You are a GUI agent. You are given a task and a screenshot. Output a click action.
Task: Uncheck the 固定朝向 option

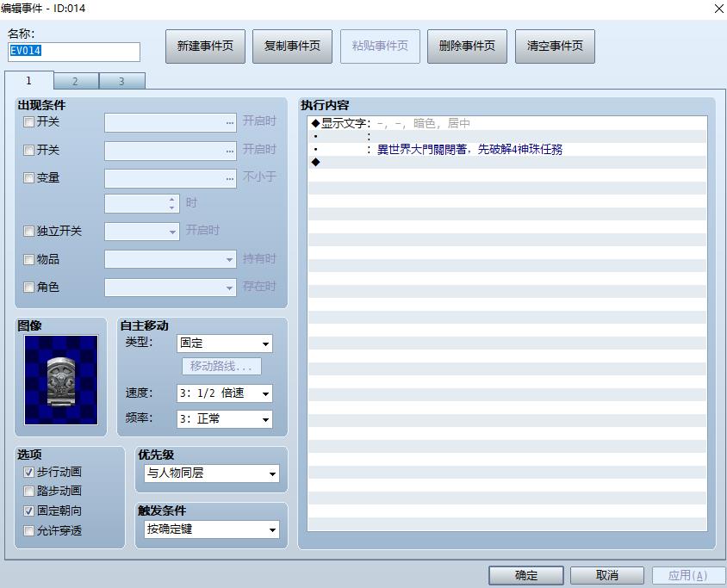pyautogui.click(x=28, y=511)
